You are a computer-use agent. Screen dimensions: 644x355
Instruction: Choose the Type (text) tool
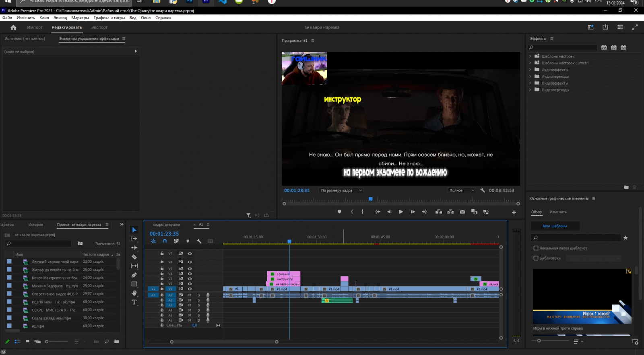[x=134, y=302]
